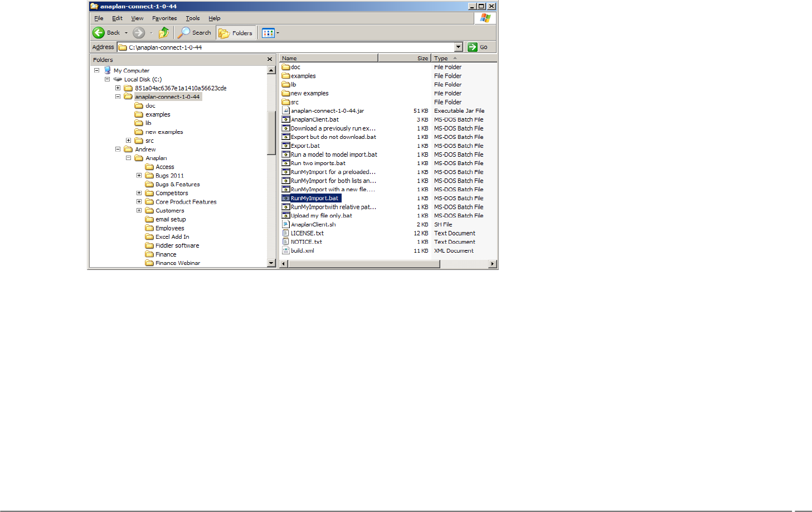
Task: Click the Forward arrow icon
Action: pyautogui.click(x=139, y=33)
